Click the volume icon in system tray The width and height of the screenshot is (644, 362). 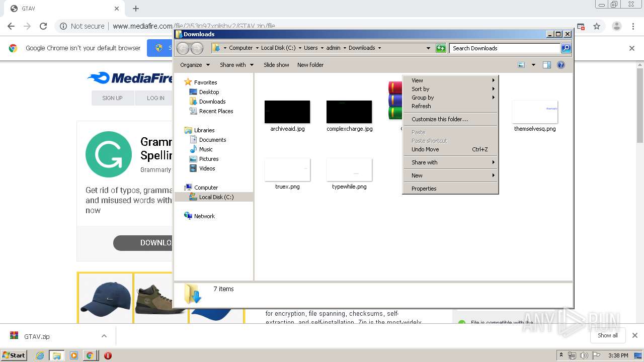[x=584, y=355]
